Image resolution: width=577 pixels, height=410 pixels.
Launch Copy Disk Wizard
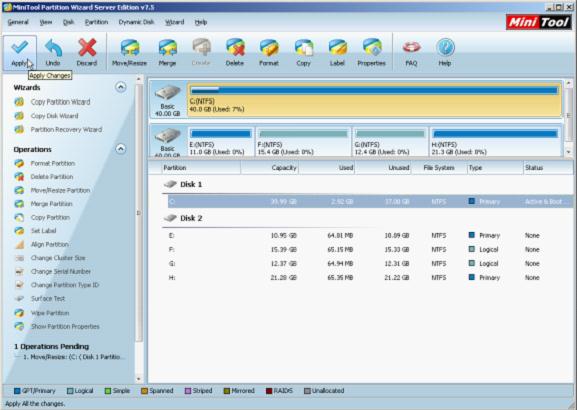tap(54, 116)
